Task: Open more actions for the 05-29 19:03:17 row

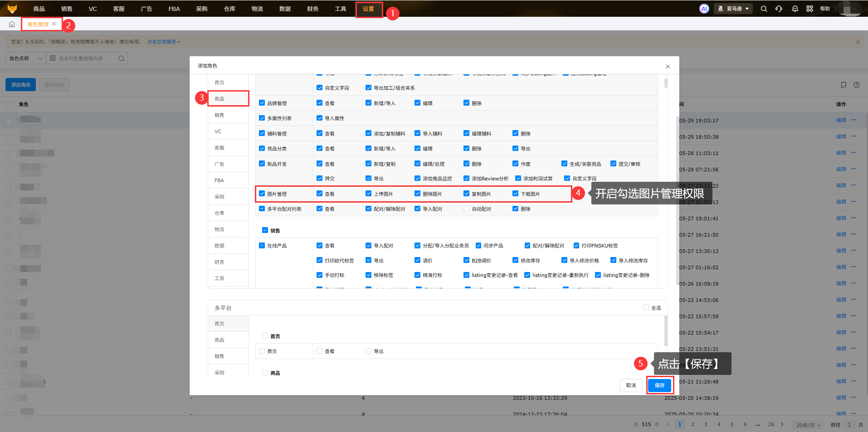Action: click(x=853, y=120)
